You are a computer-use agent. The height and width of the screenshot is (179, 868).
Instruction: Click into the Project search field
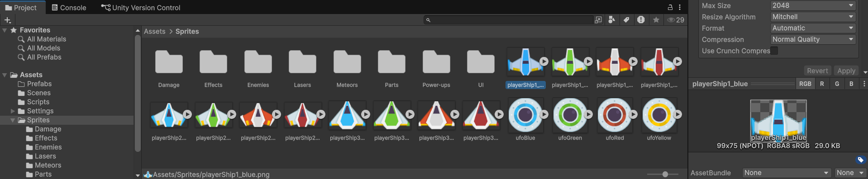coord(508,20)
